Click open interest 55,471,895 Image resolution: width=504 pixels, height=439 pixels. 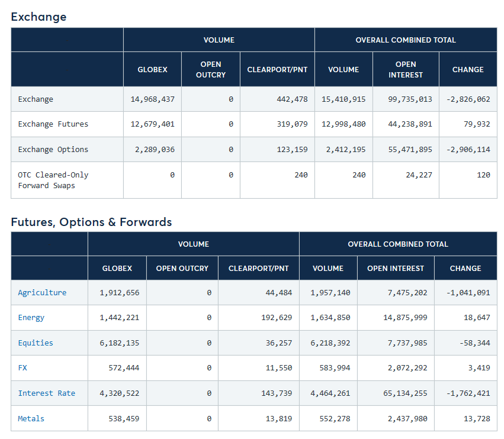click(x=410, y=149)
